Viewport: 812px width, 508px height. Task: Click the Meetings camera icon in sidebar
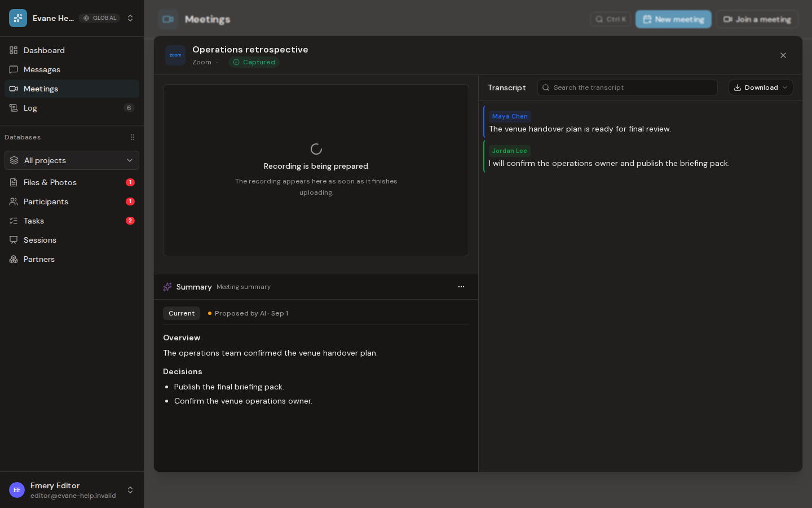pyautogui.click(x=14, y=89)
